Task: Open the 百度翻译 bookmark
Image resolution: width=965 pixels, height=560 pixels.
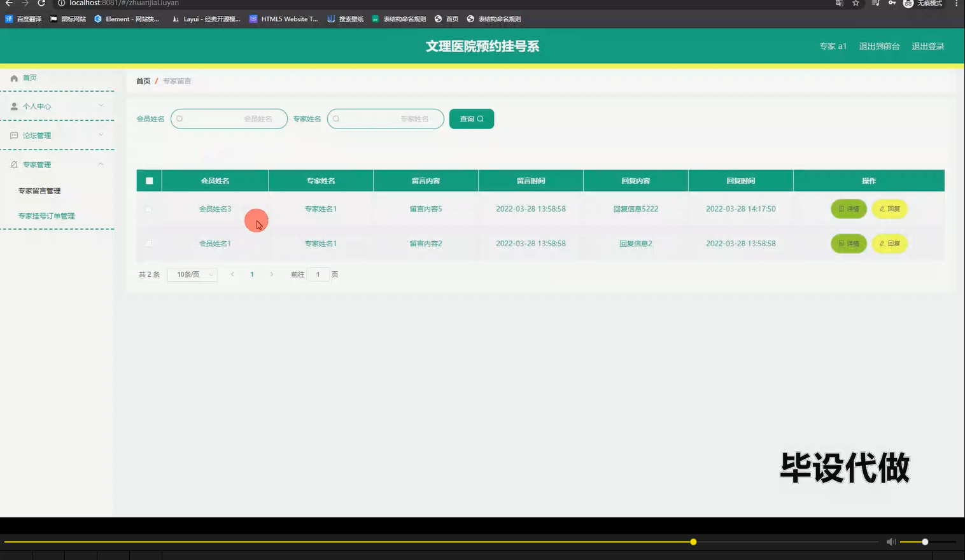Action: [x=24, y=19]
